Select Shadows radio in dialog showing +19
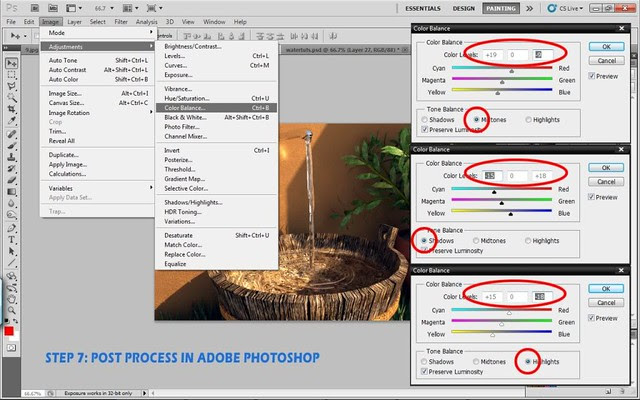The height and width of the screenshot is (400, 640). tap(424, 120)
